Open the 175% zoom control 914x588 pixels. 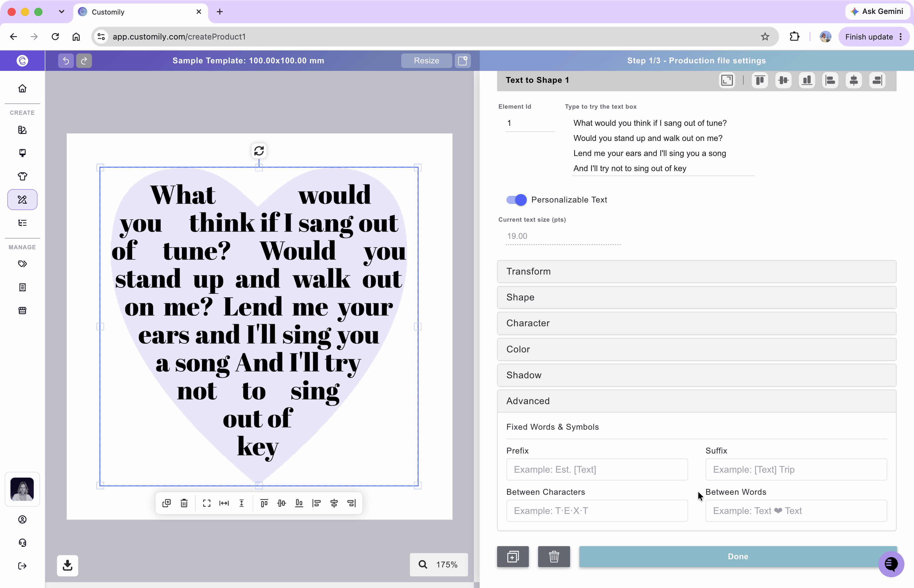pos(439,564)
